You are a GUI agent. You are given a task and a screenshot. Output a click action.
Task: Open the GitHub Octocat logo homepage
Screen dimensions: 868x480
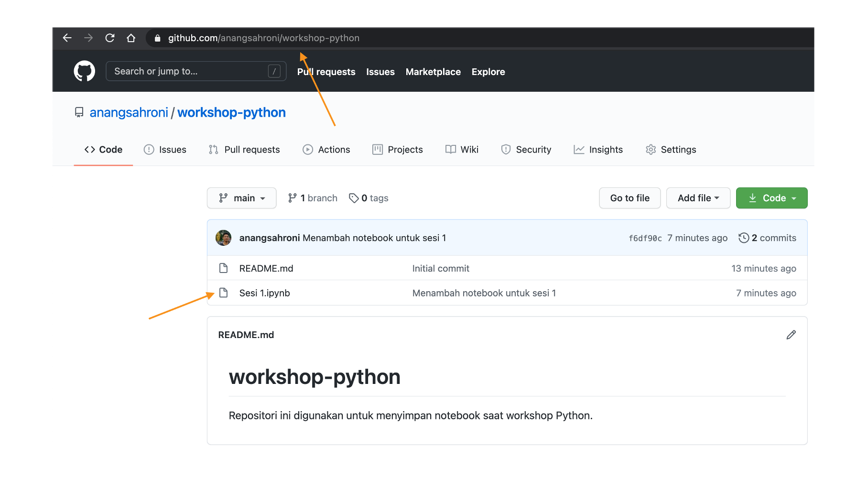[x=85, y=71]
